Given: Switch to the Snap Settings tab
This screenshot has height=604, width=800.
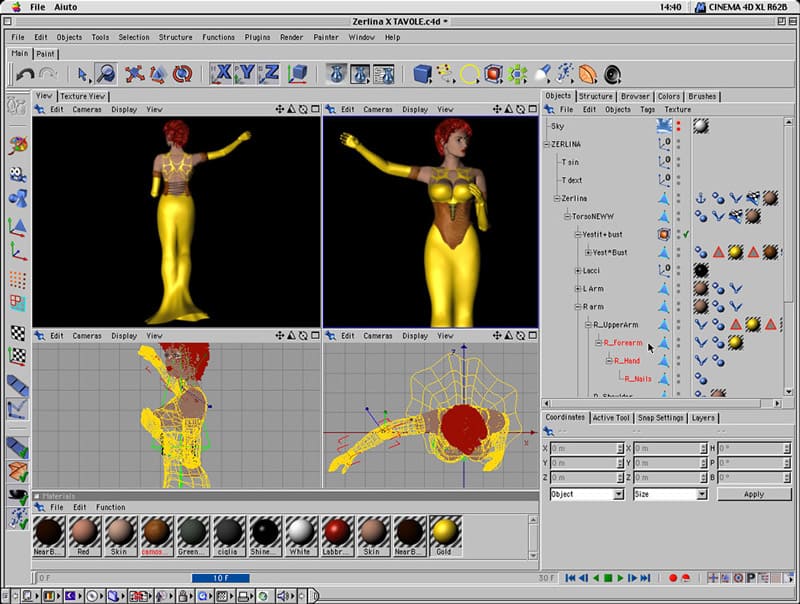Looking at the screenshot, I should click(x=660, y=418).
